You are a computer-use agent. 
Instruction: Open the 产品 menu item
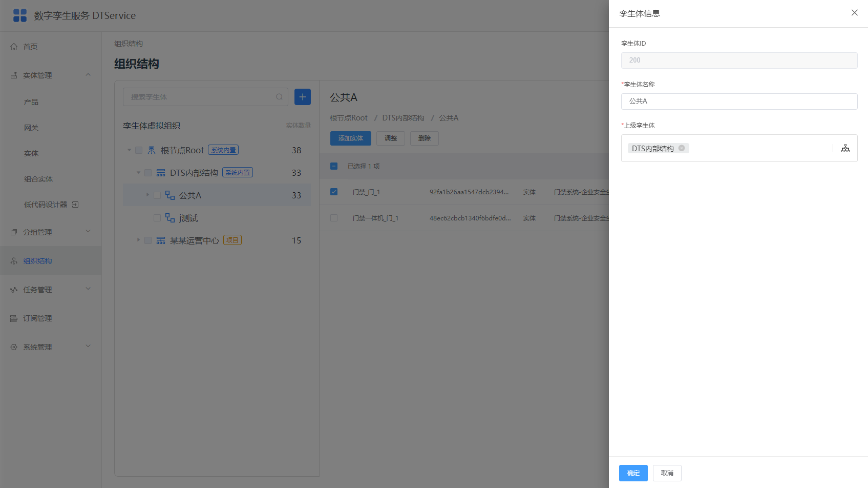[x=31, y=102]
